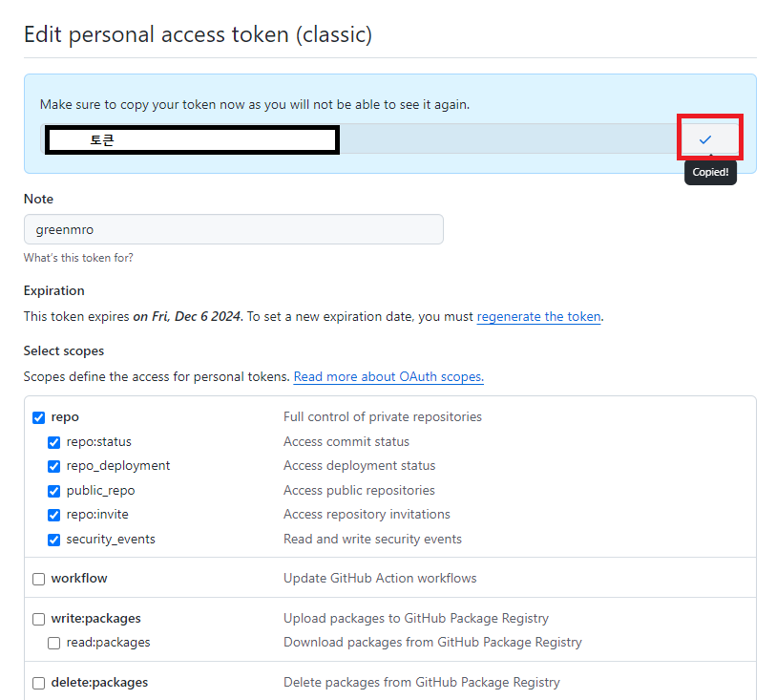Enable the workflow scope
The height and width of the screenshot is (700, 776).
[38, 579]
